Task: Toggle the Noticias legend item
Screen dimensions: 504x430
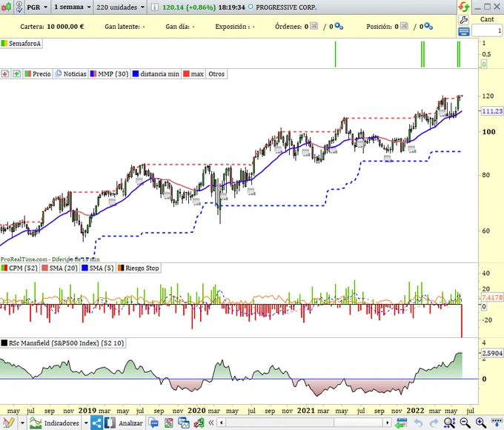Action: pos(71,74)
